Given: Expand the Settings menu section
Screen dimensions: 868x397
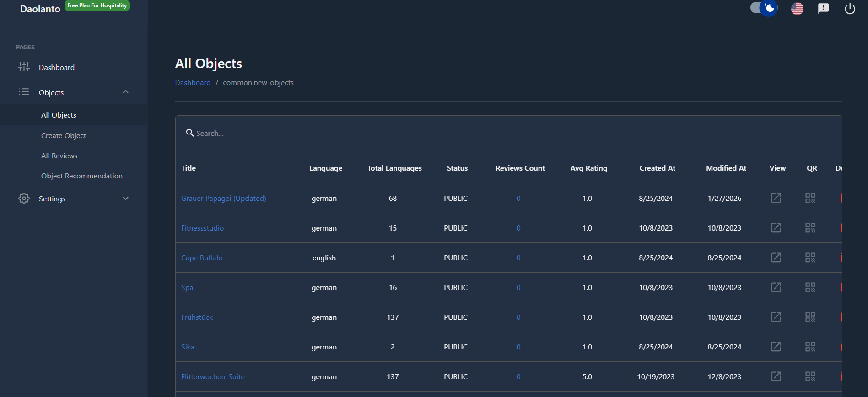Looking at the screenshot, I should 125,198.
